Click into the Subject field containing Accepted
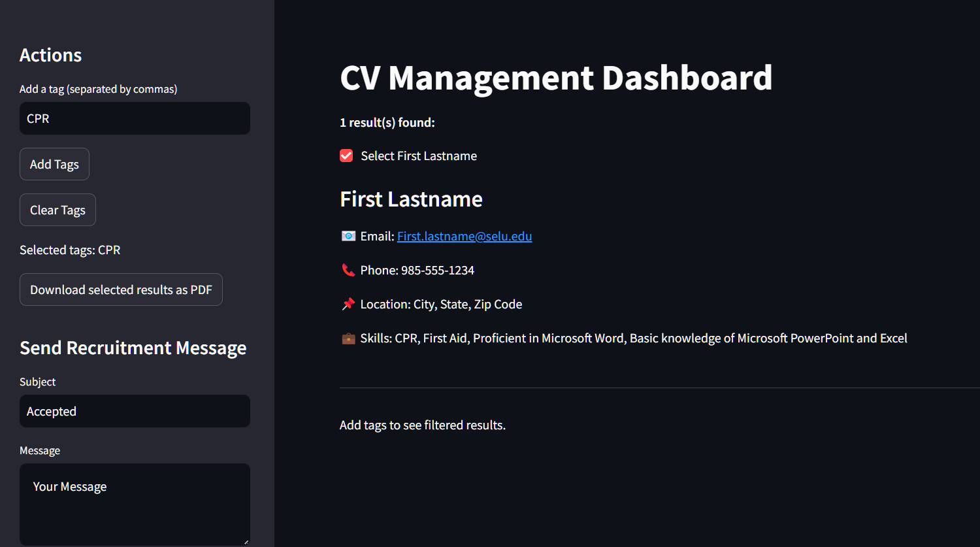980x547 pixels. coord(135,411)
